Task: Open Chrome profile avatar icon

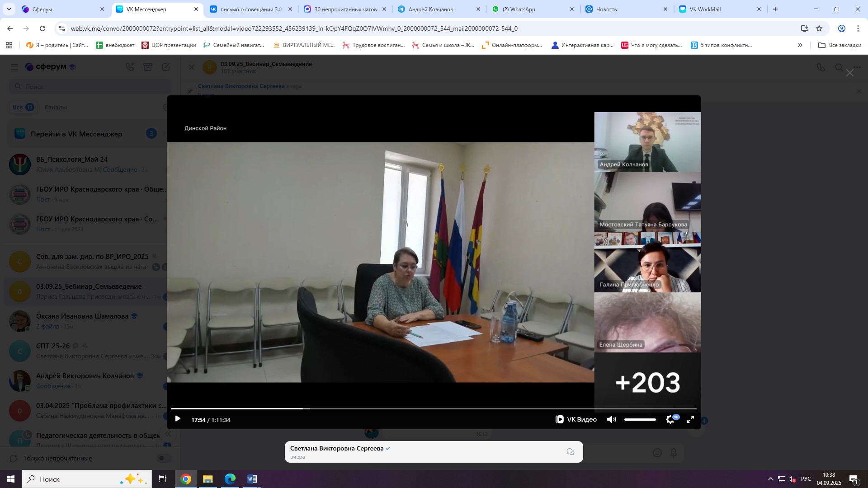Action: click(842, 28)
